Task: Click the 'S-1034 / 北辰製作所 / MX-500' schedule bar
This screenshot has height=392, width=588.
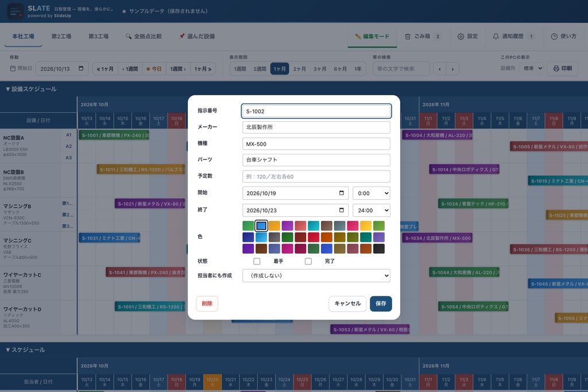Action: click(437, 238)
